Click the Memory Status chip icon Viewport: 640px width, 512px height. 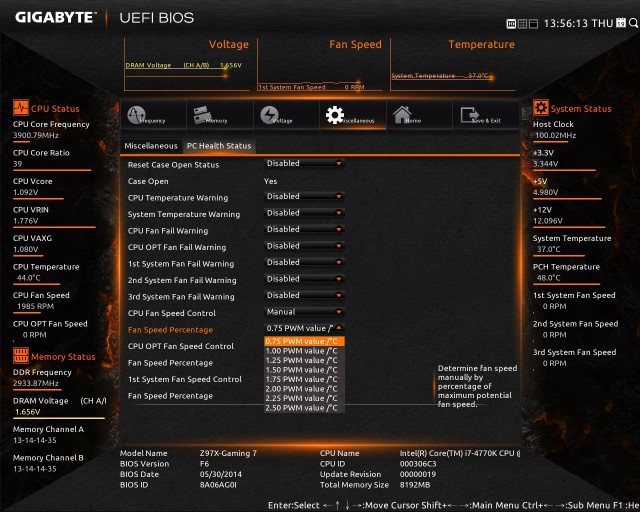(x=21, y=356)
